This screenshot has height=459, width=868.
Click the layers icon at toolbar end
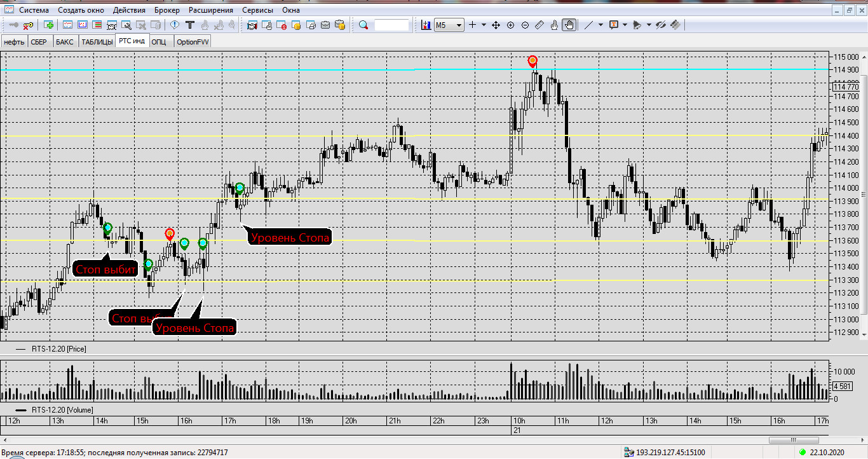coord(675,25)
